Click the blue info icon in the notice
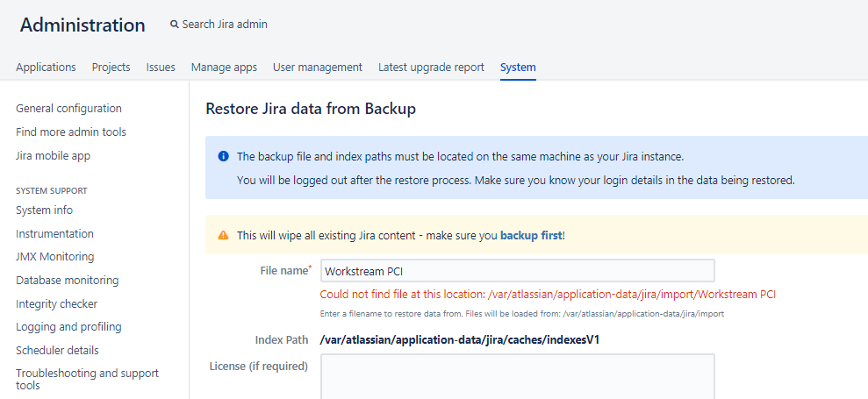868x399 pixels. 223,157
